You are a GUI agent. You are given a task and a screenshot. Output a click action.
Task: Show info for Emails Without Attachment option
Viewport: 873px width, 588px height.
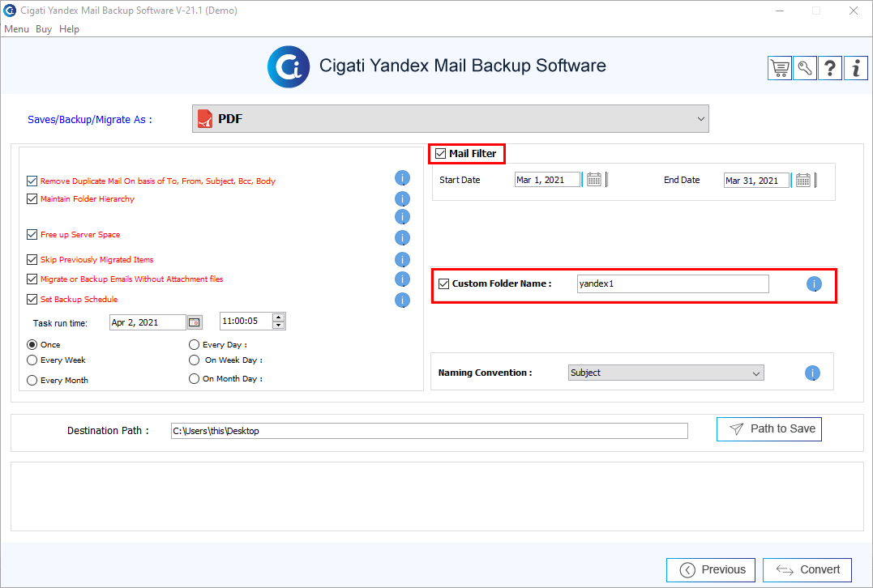click(402, 279)
